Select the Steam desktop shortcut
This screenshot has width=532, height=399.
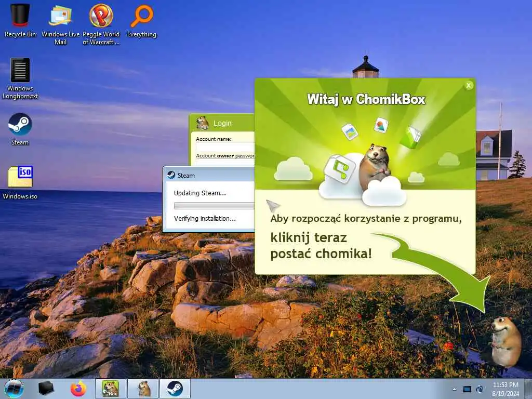pyautogui.click(x=20, y=129)
